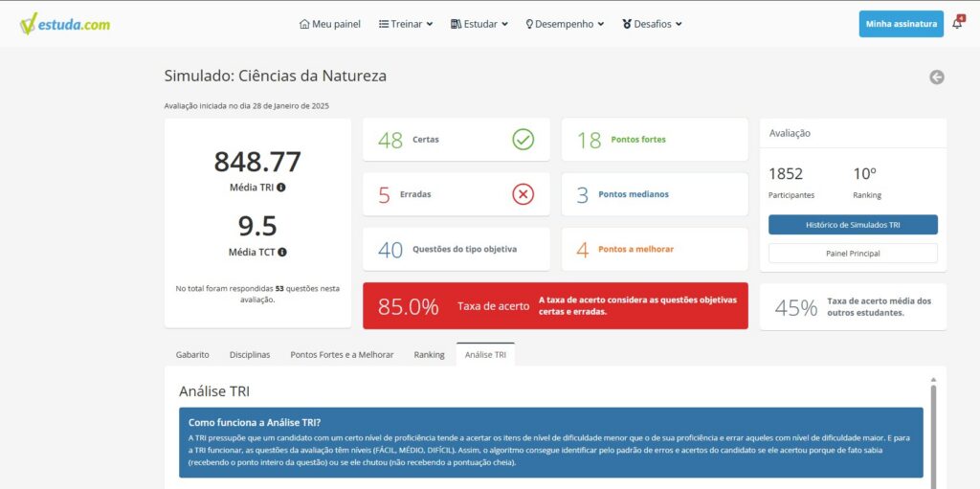Open Meu painel home link
Viewport: 980px width, 489px height.
330,24
